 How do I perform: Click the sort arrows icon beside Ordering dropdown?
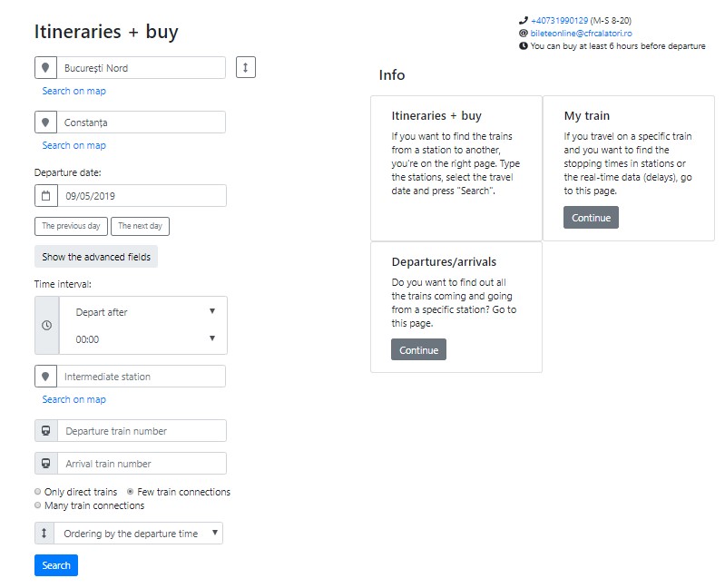tap(44, 533)
